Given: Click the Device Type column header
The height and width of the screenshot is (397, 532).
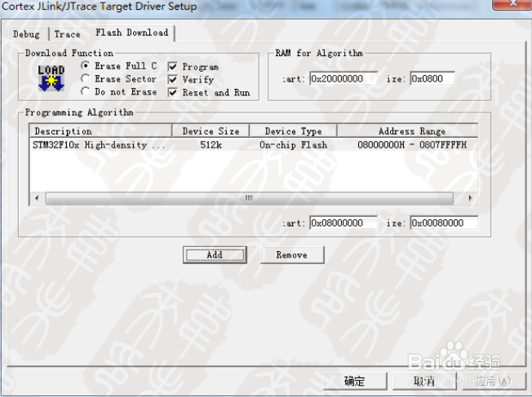Looking at the screenshot, I should 293,131.
